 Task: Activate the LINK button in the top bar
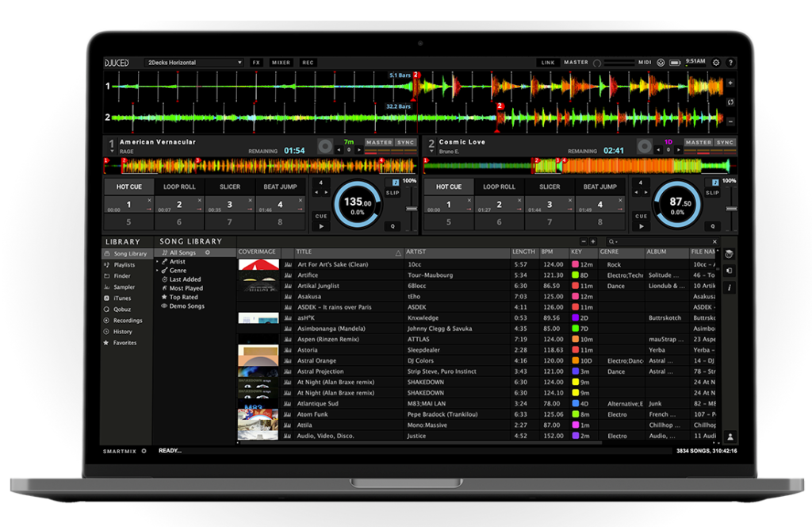point(549,62)
